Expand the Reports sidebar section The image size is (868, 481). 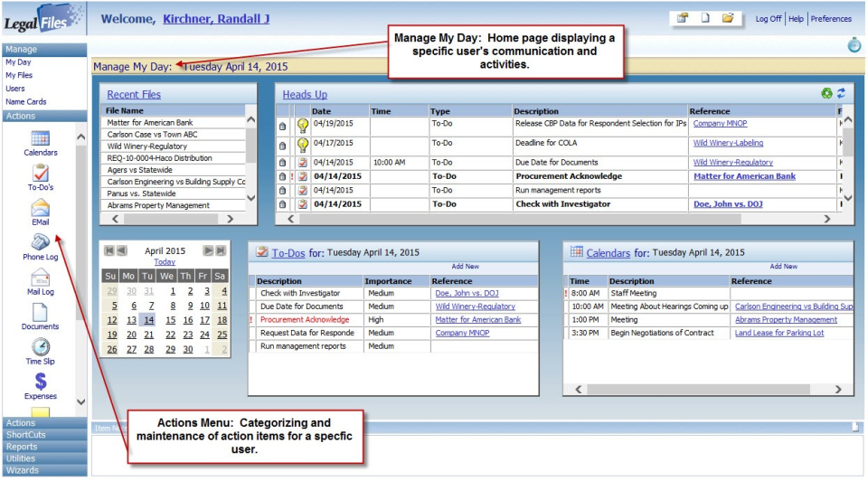coord(45,447)
